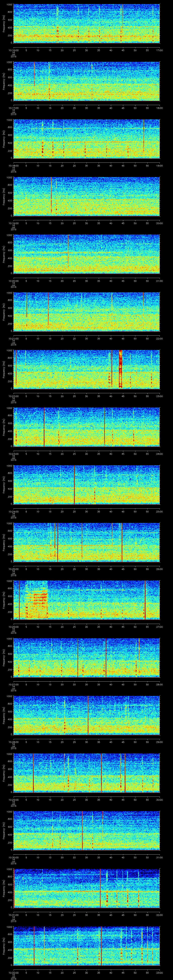
Task: Click the 21:00 end time label
Action: click(x=159, y=281)
